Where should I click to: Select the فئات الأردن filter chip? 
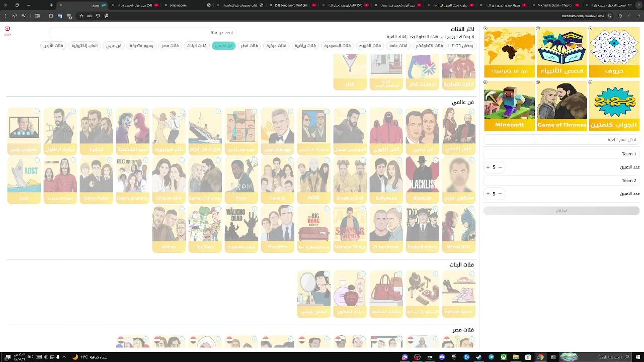tap(53, 46)
